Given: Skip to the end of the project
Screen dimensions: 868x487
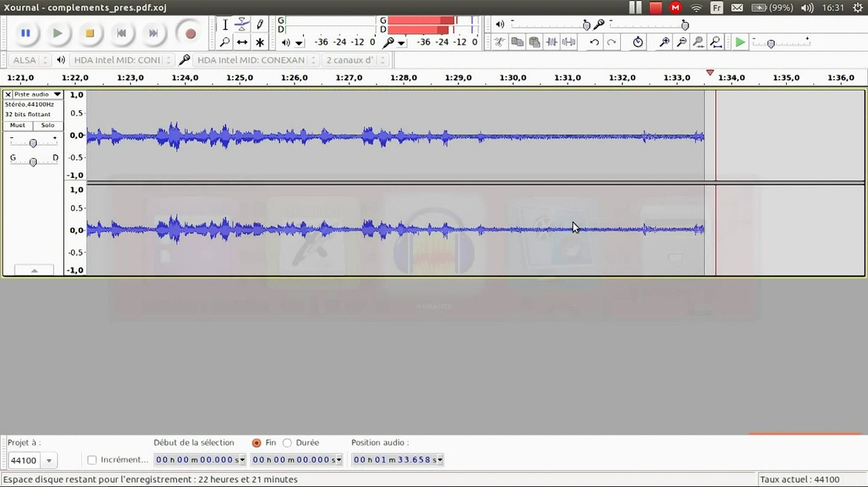Looking at the screenshot, I should click(x=154, y=33).
